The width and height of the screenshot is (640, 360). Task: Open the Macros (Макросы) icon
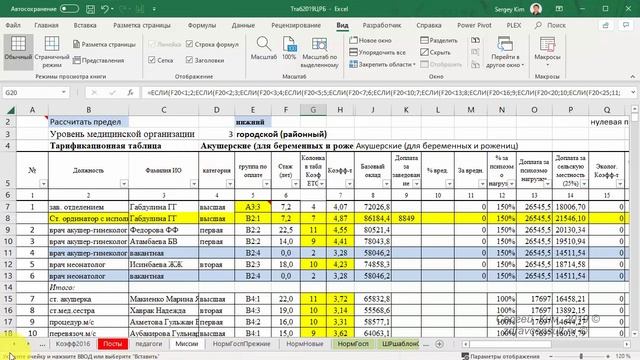tap(547, 48)
